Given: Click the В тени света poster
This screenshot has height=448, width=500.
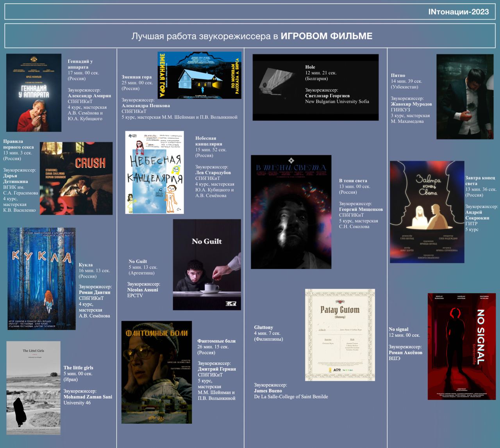Looking at the screenshot, I should pos(291,212).
